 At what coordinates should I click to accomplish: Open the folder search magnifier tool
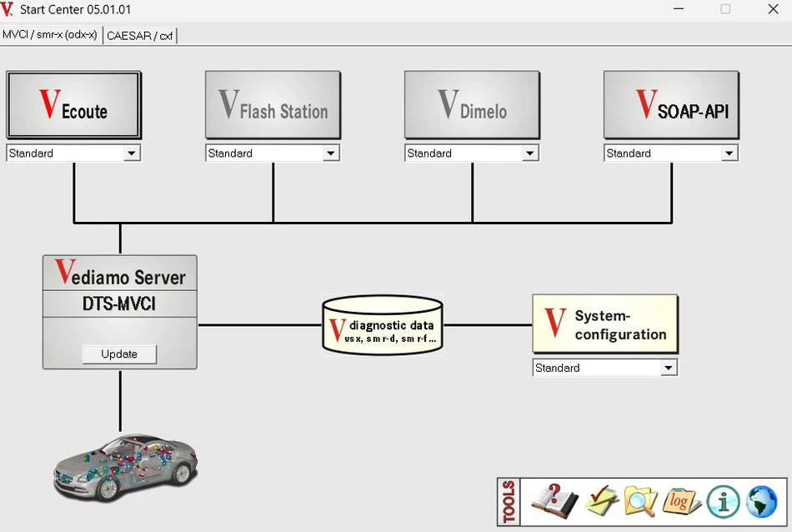pyautogui.click(x=640, y=501)
